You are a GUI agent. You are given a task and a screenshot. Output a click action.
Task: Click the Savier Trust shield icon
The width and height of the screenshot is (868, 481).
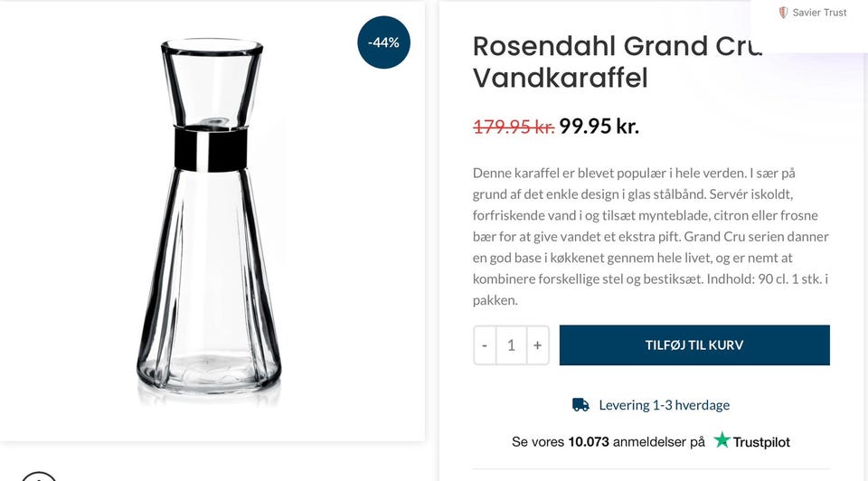783,13
